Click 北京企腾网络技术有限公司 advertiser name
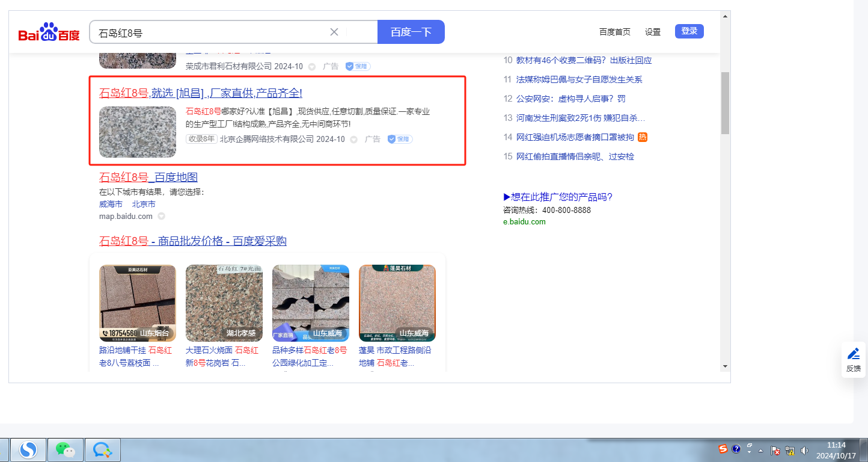Screen dimensions: 868x462 coord(267,139)
